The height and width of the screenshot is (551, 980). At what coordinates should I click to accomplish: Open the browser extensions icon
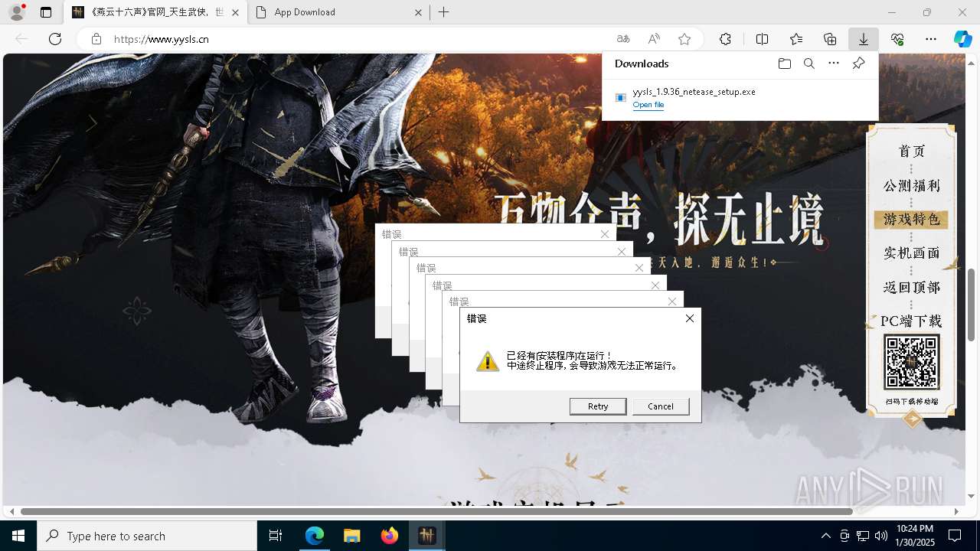[725, 39]
